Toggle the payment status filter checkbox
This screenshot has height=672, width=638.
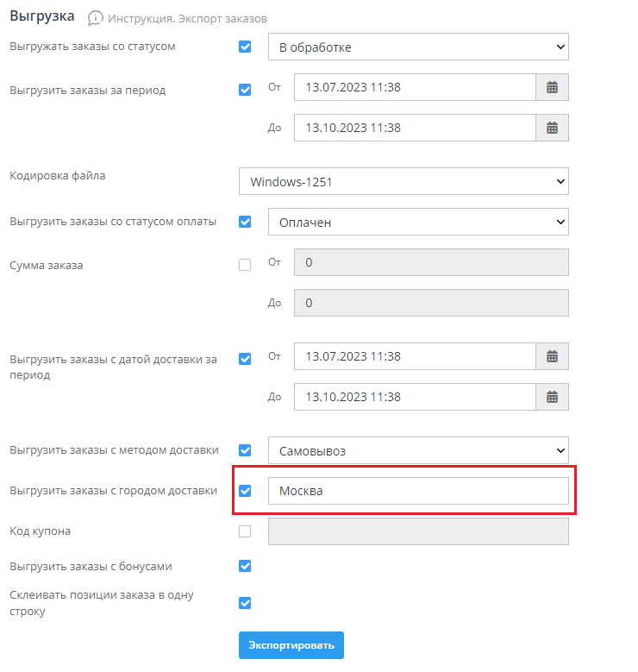pos(245,222)
